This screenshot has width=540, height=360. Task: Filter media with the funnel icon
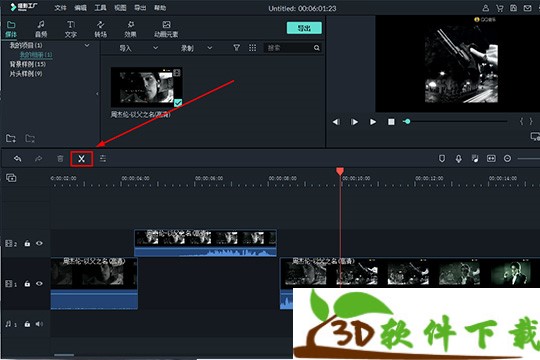pyautogui.click(x=236, y=48)
